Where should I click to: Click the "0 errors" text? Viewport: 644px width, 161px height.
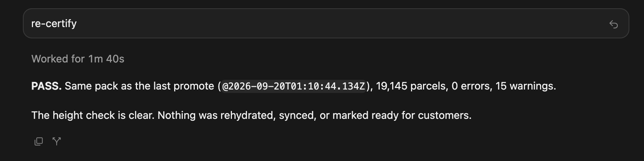pyautogui.click(x=470, y=86)
